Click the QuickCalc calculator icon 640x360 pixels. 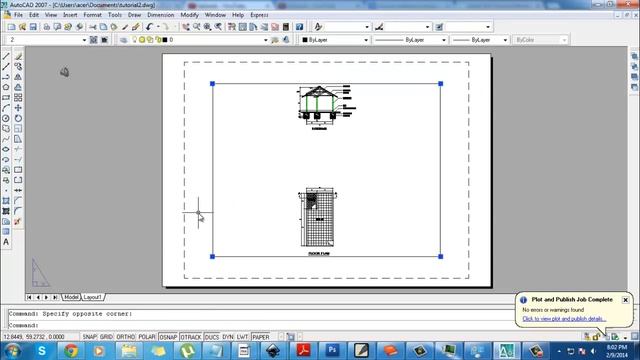coord(286,27)
